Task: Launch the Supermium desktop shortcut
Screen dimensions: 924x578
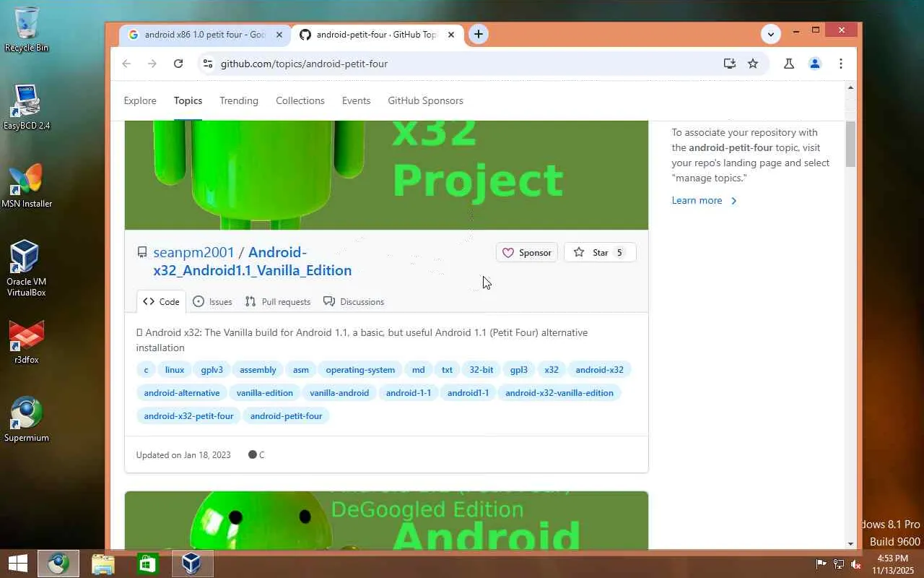Action: click(x=27, y=419)
